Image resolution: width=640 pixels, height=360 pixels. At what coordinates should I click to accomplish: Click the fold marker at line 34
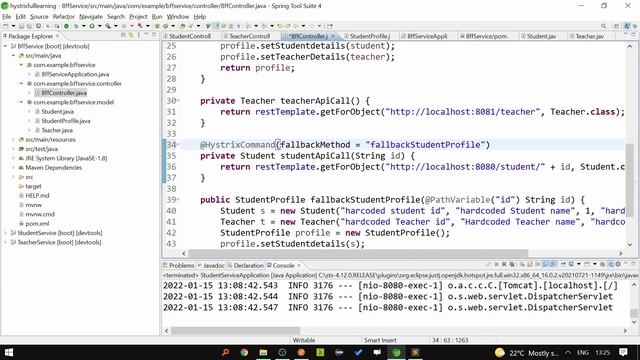pos(178,144)
